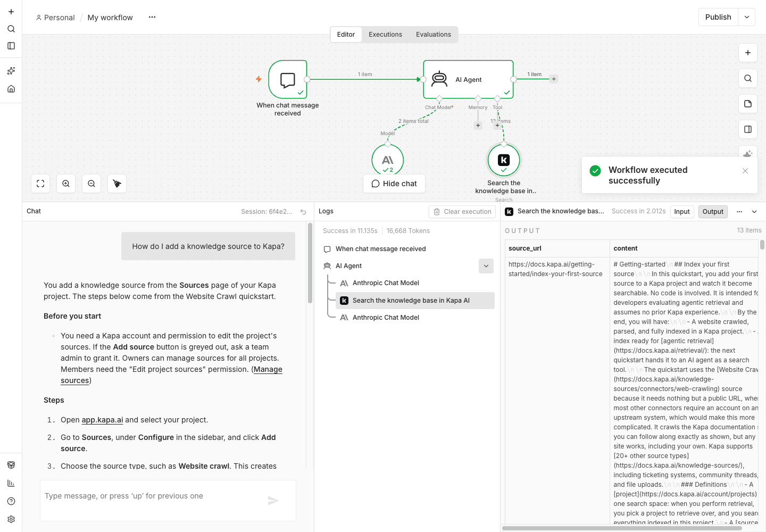This screenshot has height=532, width=766.
Task: Collapse the logs panel with the chevron
Action: click(754, 212)
